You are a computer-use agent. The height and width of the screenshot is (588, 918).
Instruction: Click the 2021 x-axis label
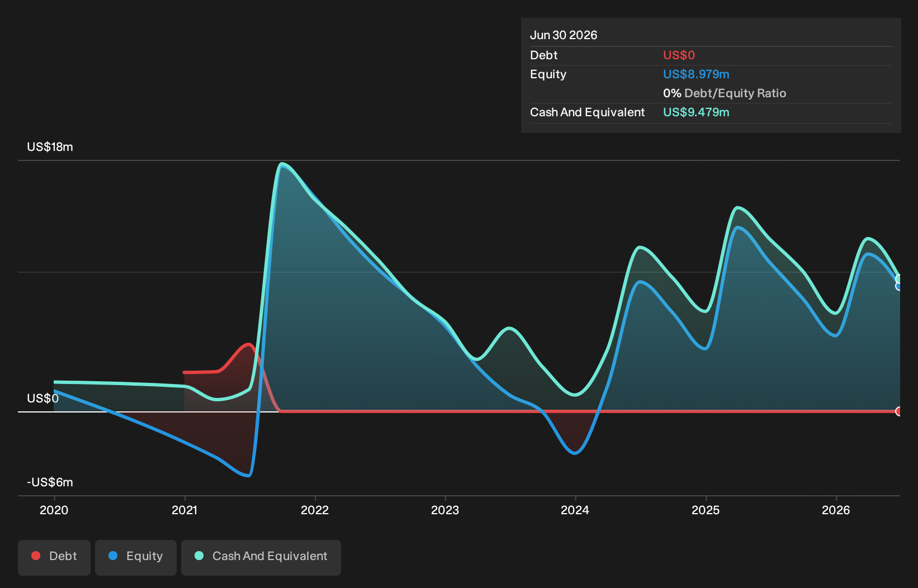coord(184,510)
